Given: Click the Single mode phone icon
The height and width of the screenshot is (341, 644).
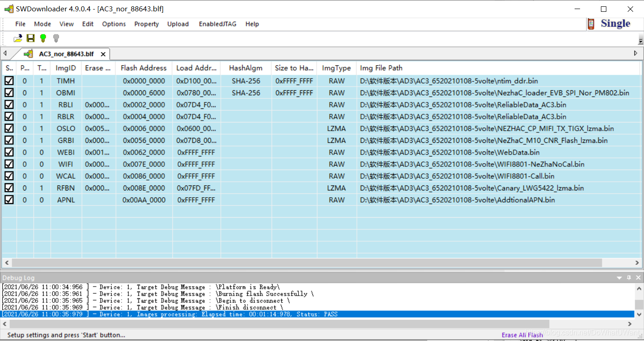Looking at the screenshot, I should tap(591, 24).
